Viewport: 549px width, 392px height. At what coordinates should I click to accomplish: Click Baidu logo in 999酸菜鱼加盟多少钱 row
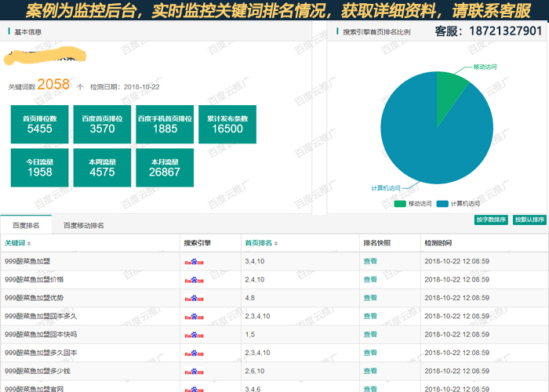click(x=195, y=372)
